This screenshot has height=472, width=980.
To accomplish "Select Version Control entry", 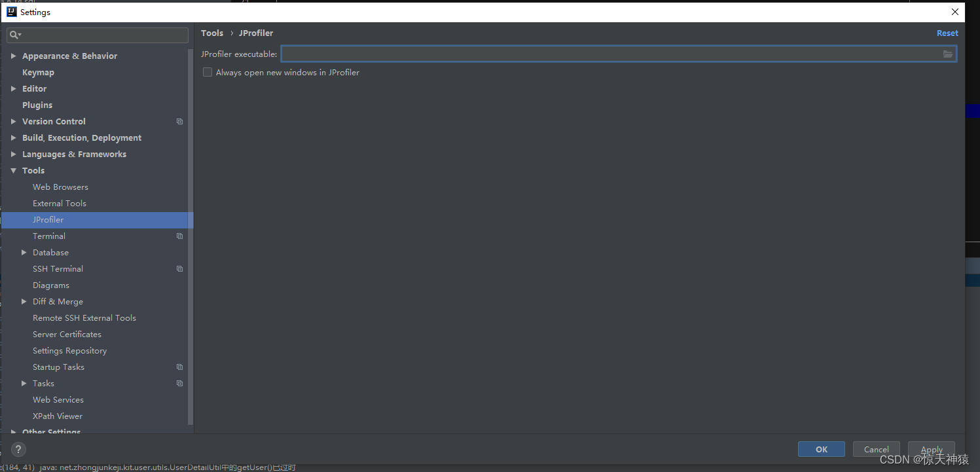I will coord(54,122).
